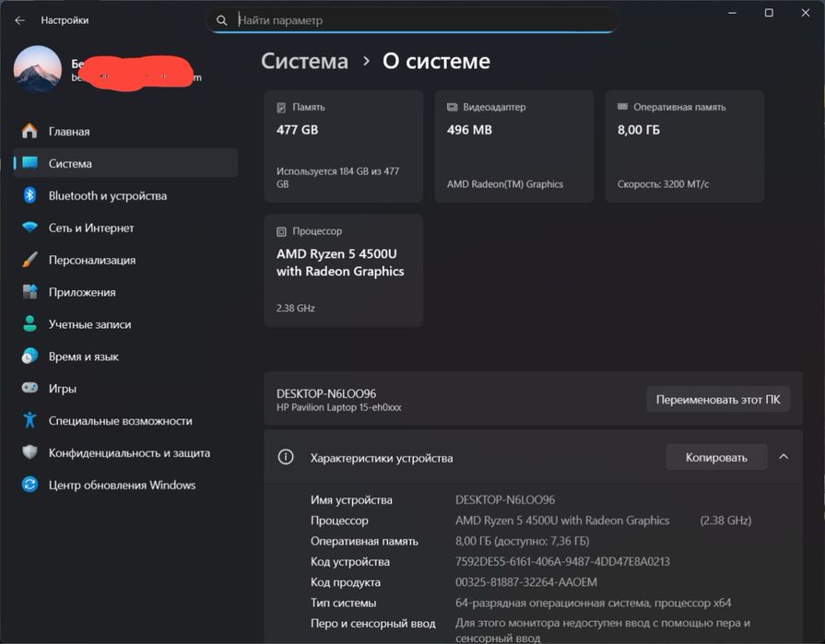Go to Время и язык
This screenshot has width=825, height=644.
coord(125,356)
